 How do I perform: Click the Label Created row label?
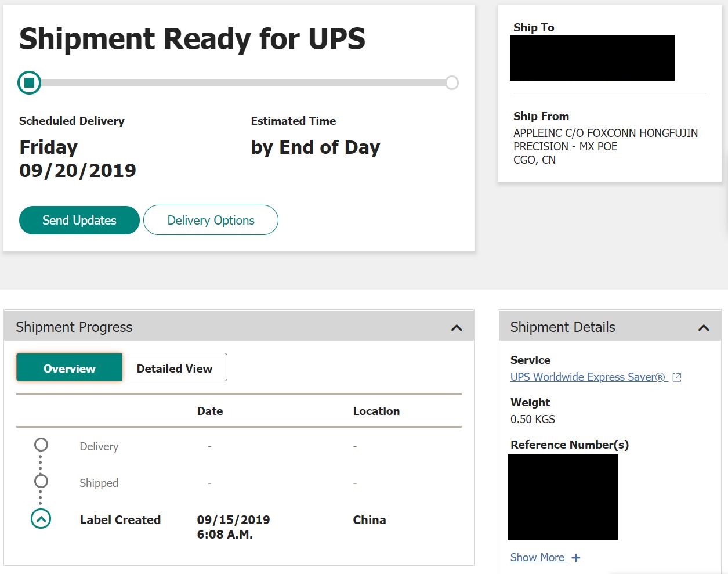click(120, 520)
